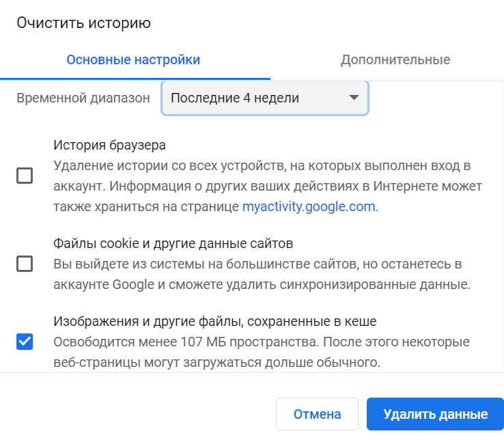The image size is (504, 440).
Task: Switch to the Основные настройки tab
Action: coord(133,60)
